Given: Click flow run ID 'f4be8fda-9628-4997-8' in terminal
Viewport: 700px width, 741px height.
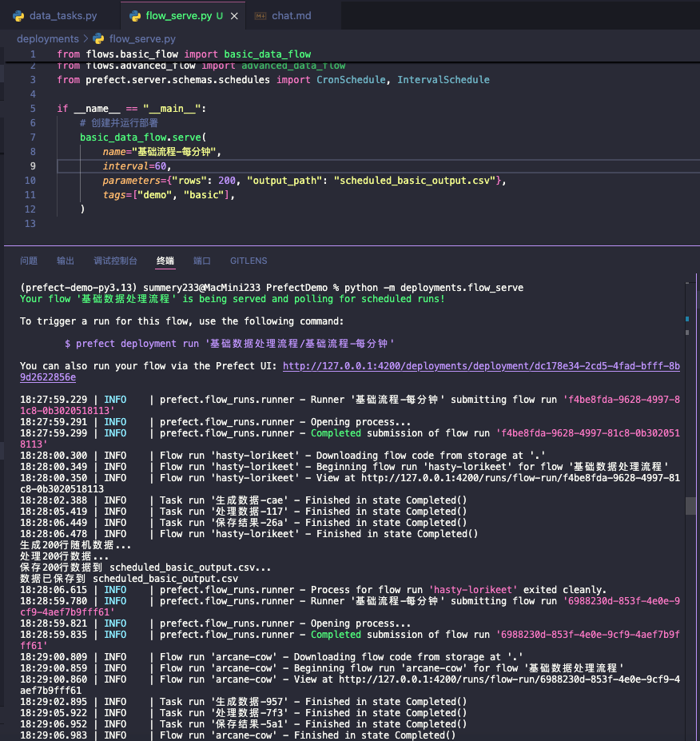Looking at the screenshot, I should pos(622,400).
